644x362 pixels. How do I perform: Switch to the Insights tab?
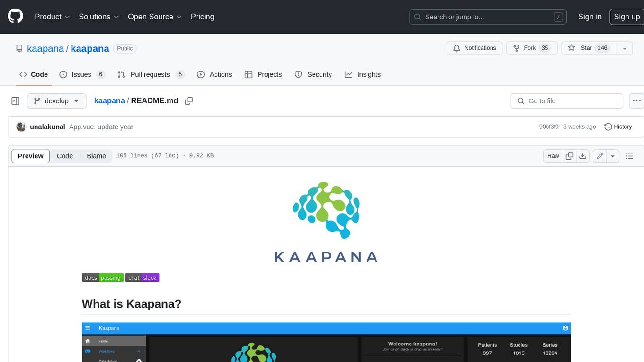363,74
